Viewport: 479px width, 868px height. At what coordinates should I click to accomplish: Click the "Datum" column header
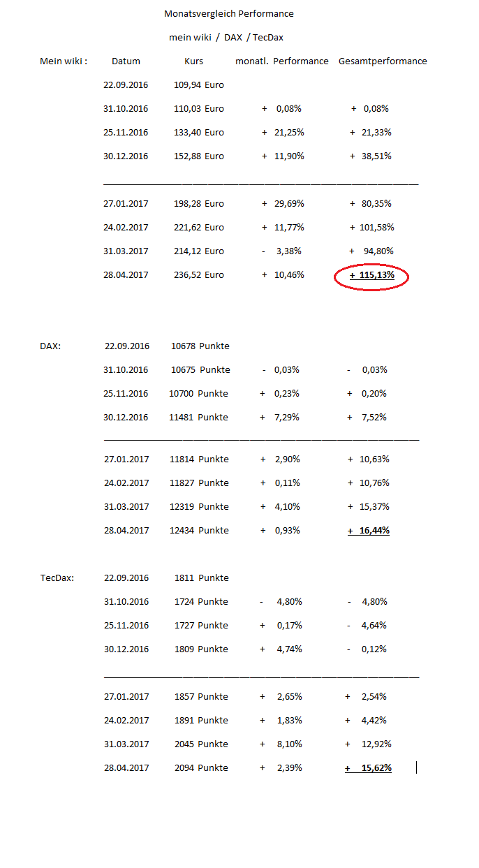[x=126, y=61]
